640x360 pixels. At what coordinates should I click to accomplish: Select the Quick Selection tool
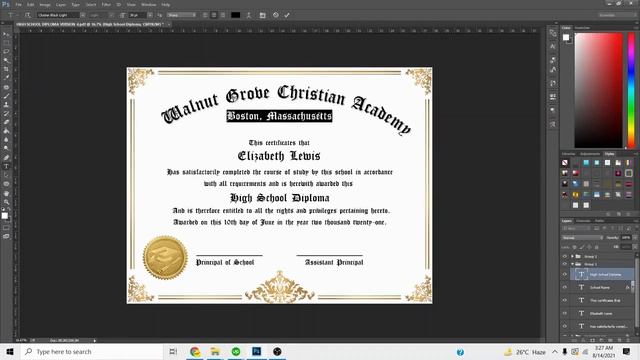coord(6,60)
